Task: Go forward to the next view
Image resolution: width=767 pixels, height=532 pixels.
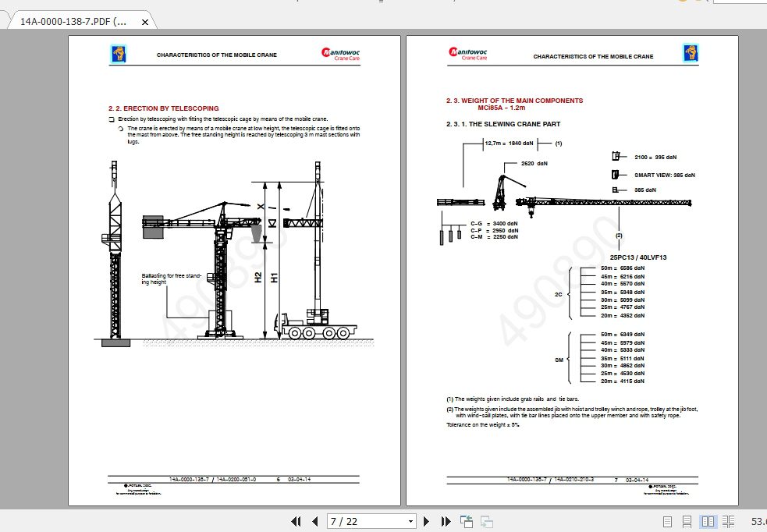Action: (487, 521)
